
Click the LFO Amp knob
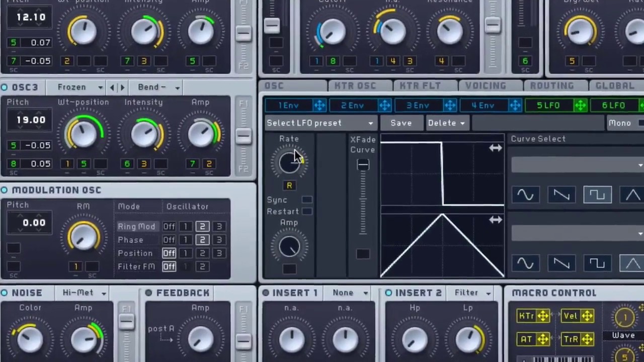pos(289,246)
